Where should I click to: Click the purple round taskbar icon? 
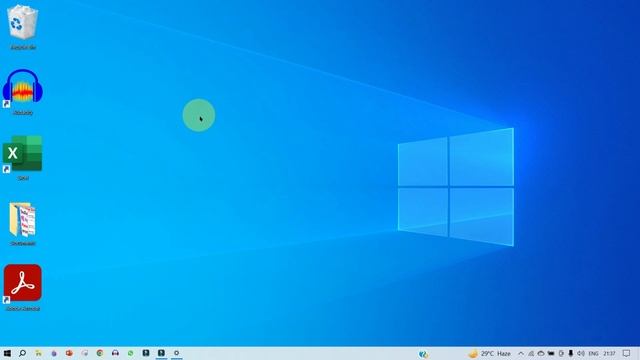(x=54, y=353)
